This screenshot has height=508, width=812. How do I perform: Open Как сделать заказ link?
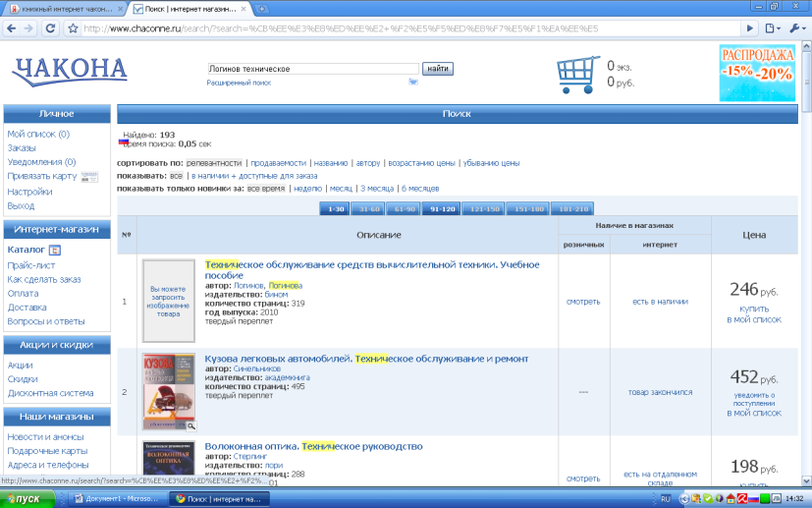[x=44, y=279]
